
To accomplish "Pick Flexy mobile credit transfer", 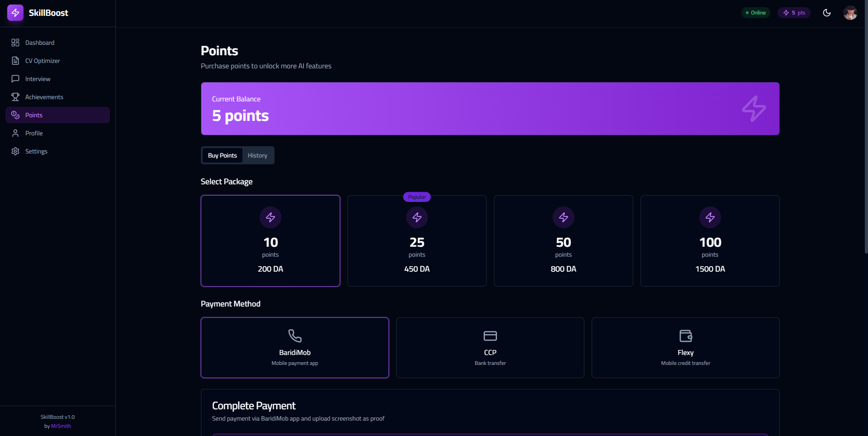I will (685, 348).
